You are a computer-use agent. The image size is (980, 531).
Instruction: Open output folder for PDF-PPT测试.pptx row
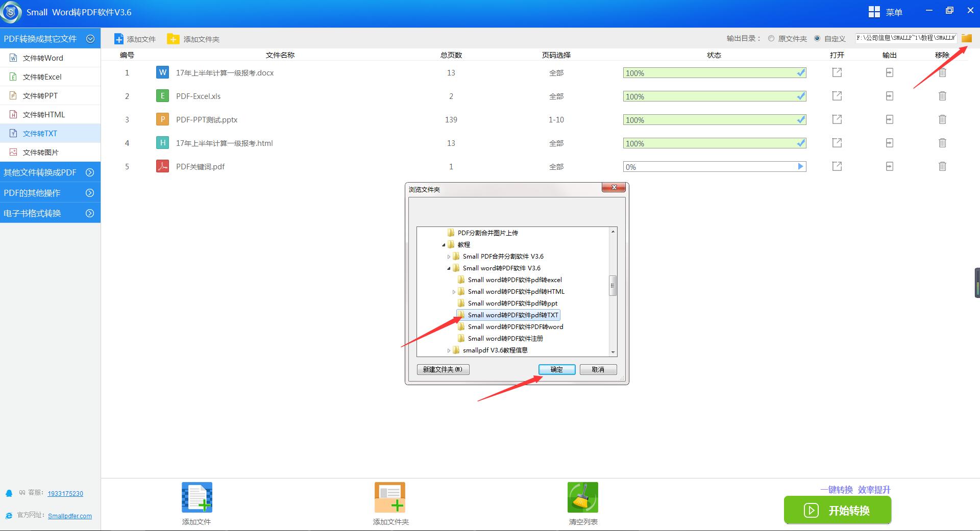(x=889, y=119)
